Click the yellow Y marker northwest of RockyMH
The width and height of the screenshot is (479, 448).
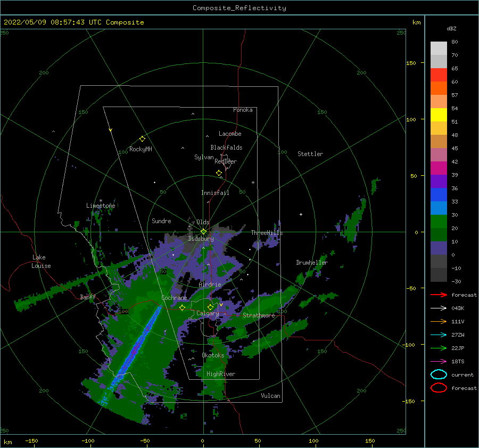pos(110,130)
